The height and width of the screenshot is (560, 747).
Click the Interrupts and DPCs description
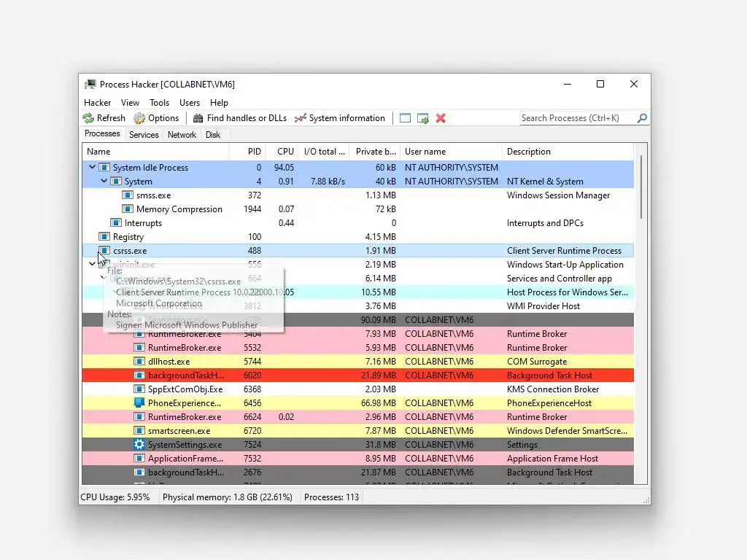pyautogui.click(x=545, y=223)
